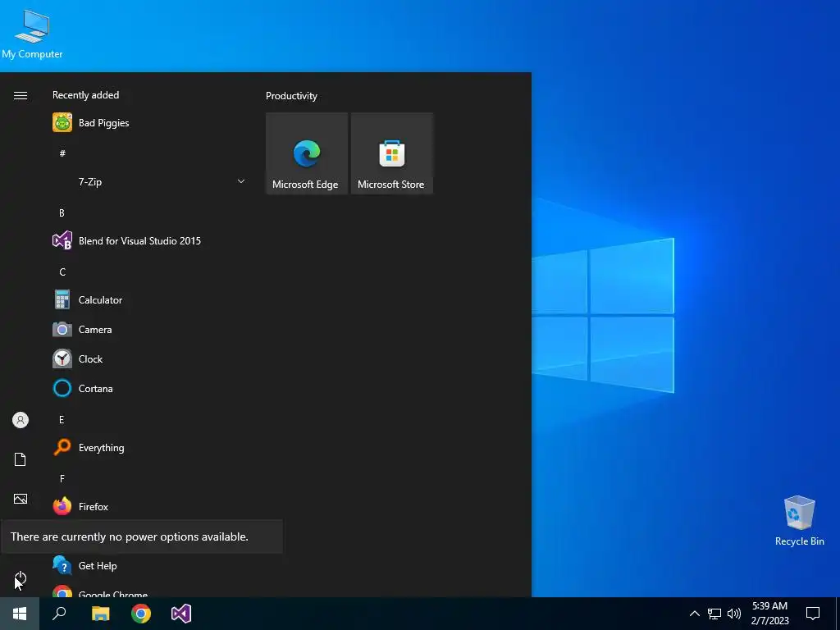840x630 pixels.
Task: Launch Chrome from the taskbar
Action: [x=141, y=614]
